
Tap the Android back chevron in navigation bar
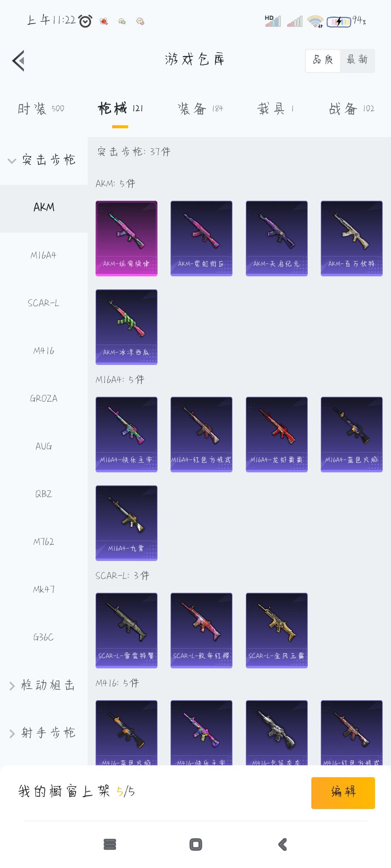[283, 844]
